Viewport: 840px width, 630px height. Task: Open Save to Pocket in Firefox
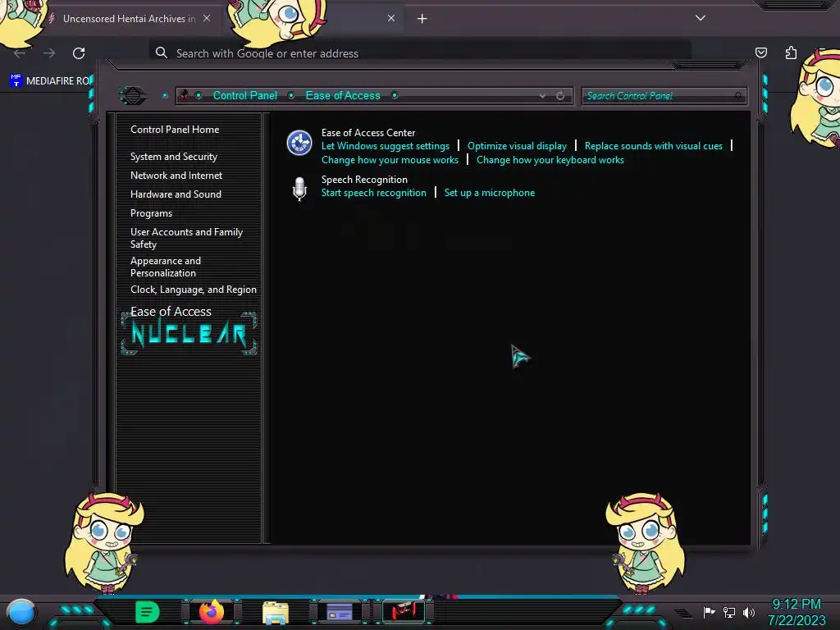(760, 52)
